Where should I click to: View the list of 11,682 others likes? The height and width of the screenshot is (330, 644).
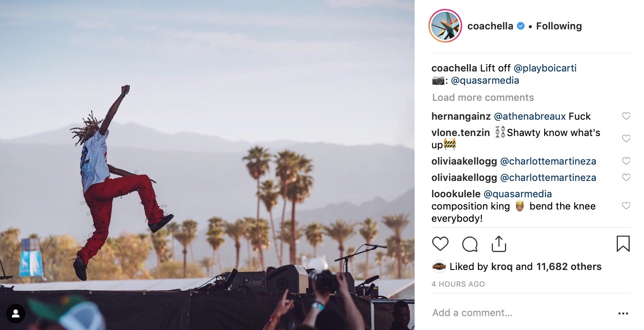(569, 267)
